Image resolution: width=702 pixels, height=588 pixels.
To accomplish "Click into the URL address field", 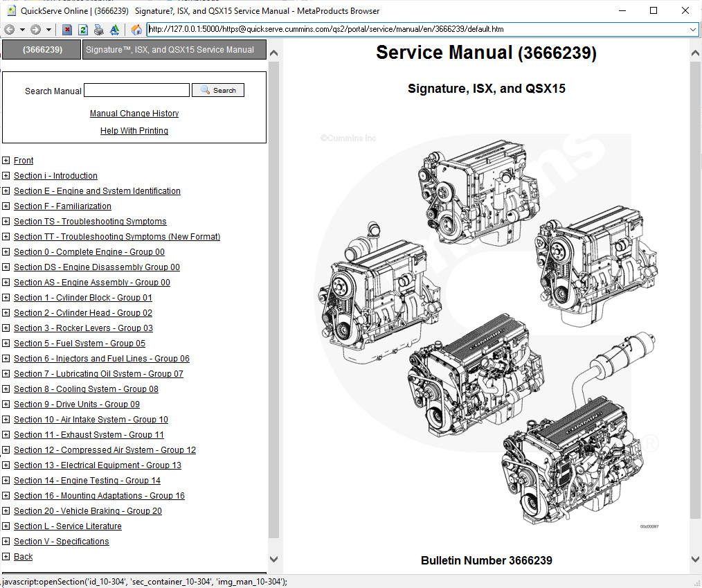I will point(417,30).
